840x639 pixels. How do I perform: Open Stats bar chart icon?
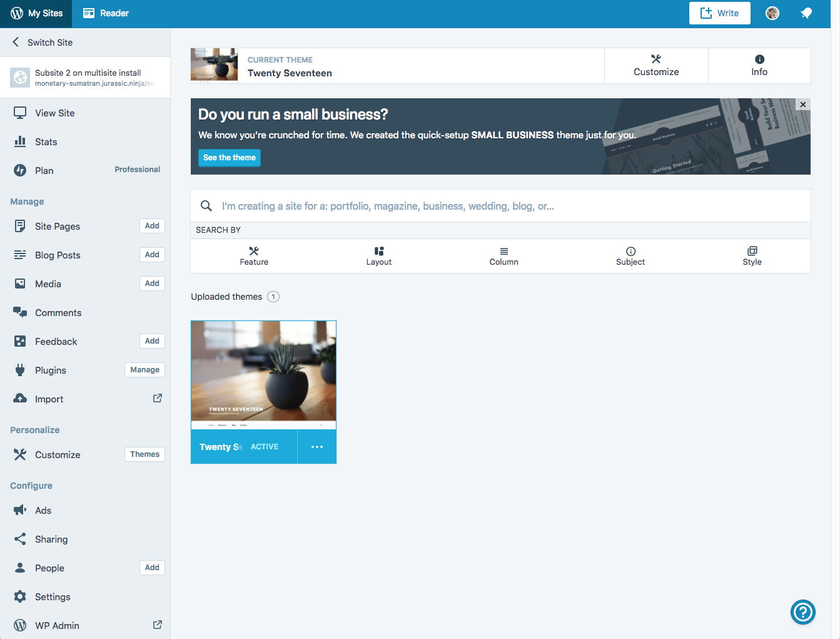20,141
